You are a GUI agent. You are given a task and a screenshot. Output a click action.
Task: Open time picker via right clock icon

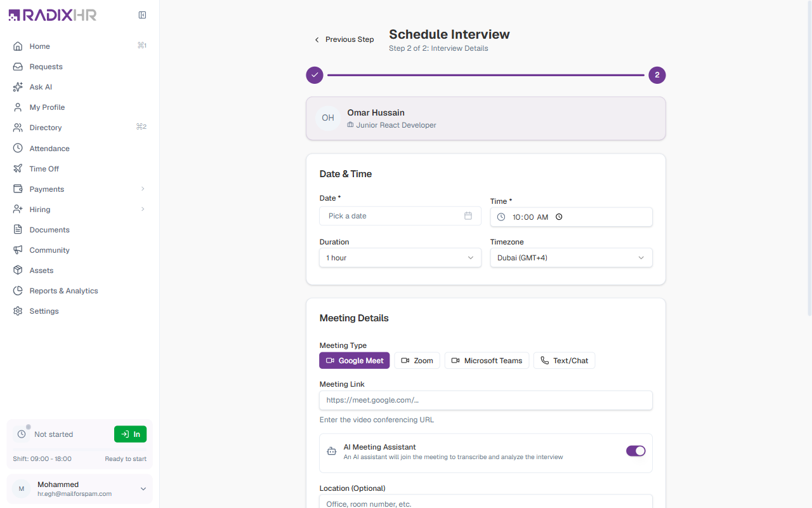[559, 217]
